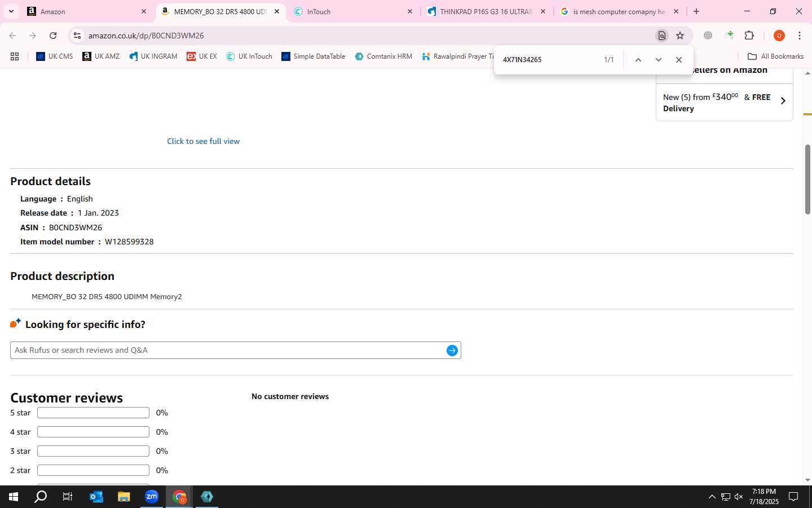812x508 pixels.
Task: Open the tab search dropdown
Action: [x=11, y=11]
